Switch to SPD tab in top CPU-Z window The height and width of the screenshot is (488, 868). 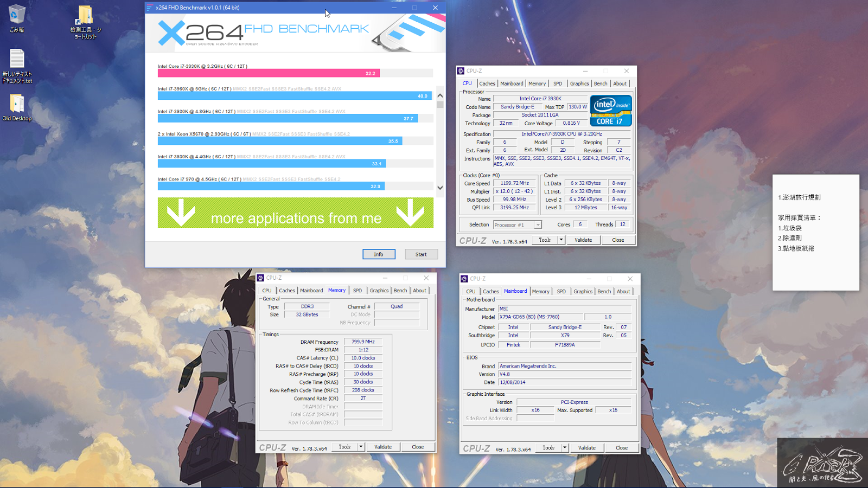click(558, 84)
